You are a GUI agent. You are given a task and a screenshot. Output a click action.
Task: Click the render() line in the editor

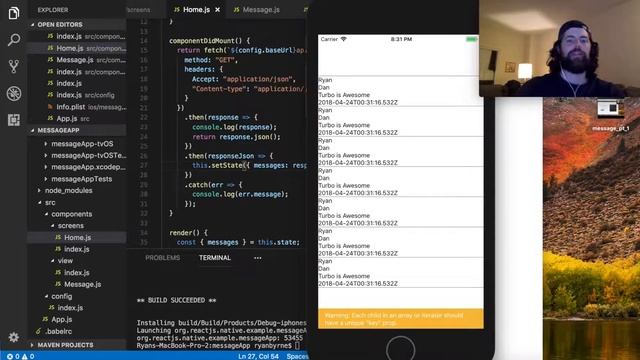tap(189, 233)
